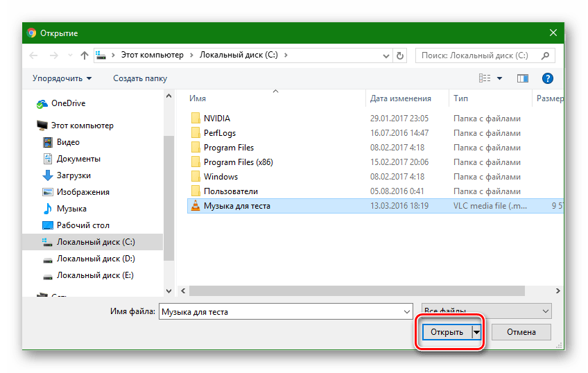Select Музыка in the navigation pane
The image size is (588, 373).
71,209
